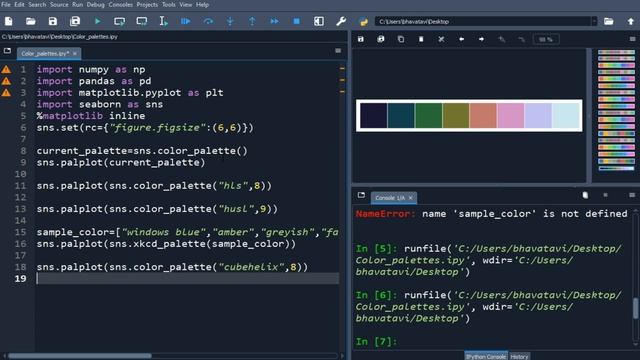Save the current file using the single floppy disk icon
Image resolution: width=640 pixels, height=360 pixels.
(53, 21)
